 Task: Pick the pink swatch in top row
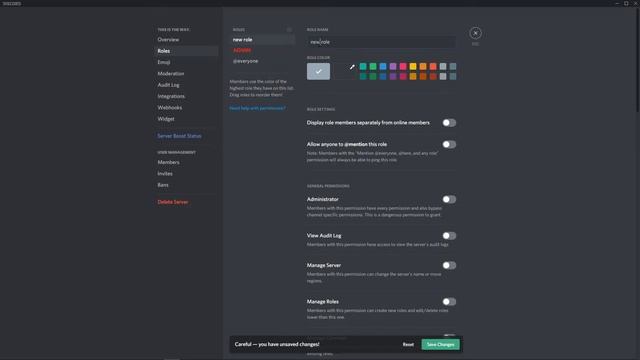(403, 67)
